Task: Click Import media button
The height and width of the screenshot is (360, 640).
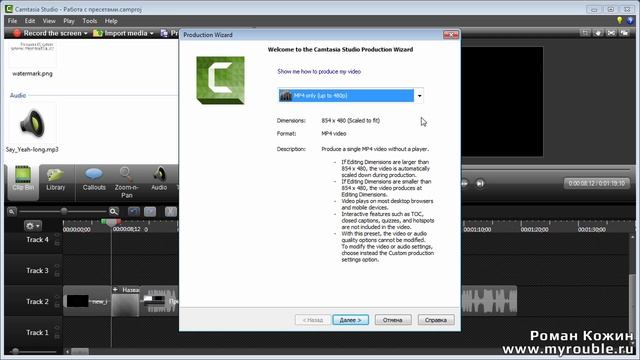Action: click(x=120, y=33)
